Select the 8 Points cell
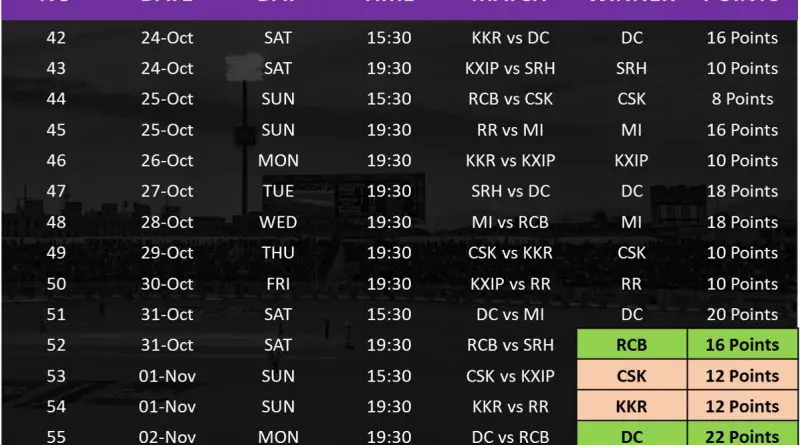Viewport: 800px width, 445px height. [741, 99]
